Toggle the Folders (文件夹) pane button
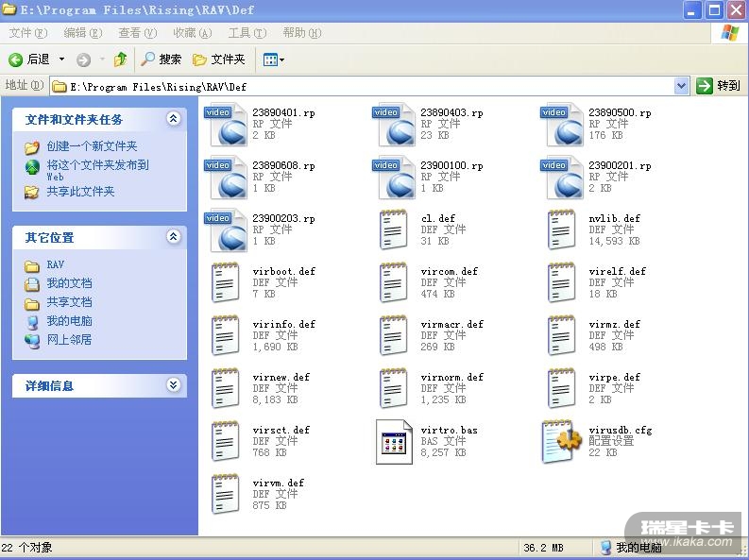Image resolution: width=749 pixels, height=560 pixels. coord(219,59)
